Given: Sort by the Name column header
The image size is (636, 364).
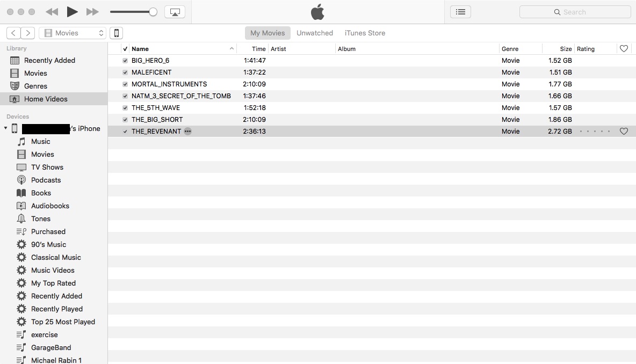Looking at the screenshot, I should coord(183,49).
